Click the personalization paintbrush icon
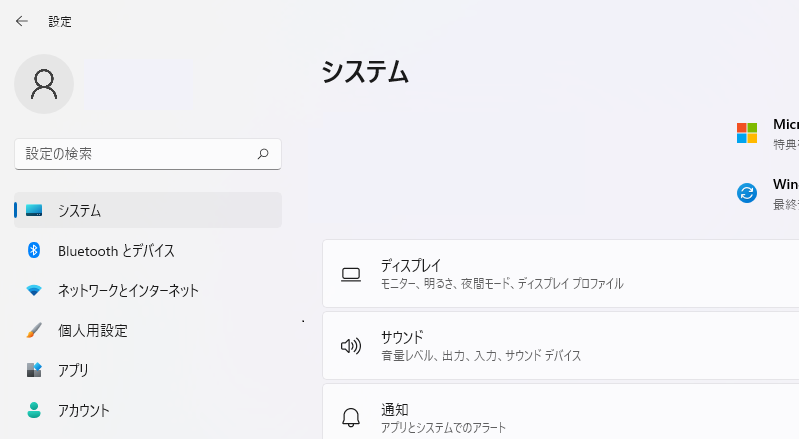 tap(34, 330)
